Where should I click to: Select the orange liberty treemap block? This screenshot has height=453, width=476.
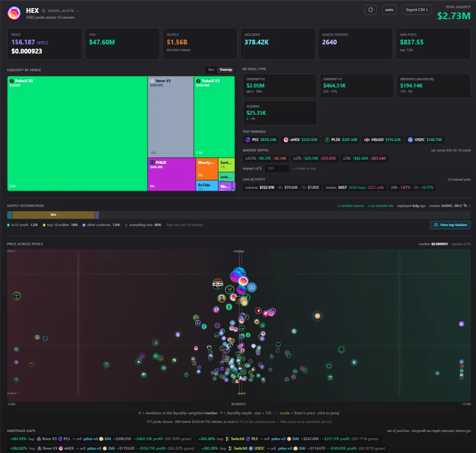207,169
